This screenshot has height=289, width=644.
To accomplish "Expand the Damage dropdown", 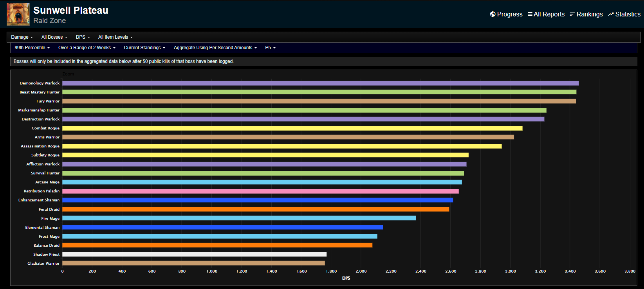I will click(x=22, y=37).
